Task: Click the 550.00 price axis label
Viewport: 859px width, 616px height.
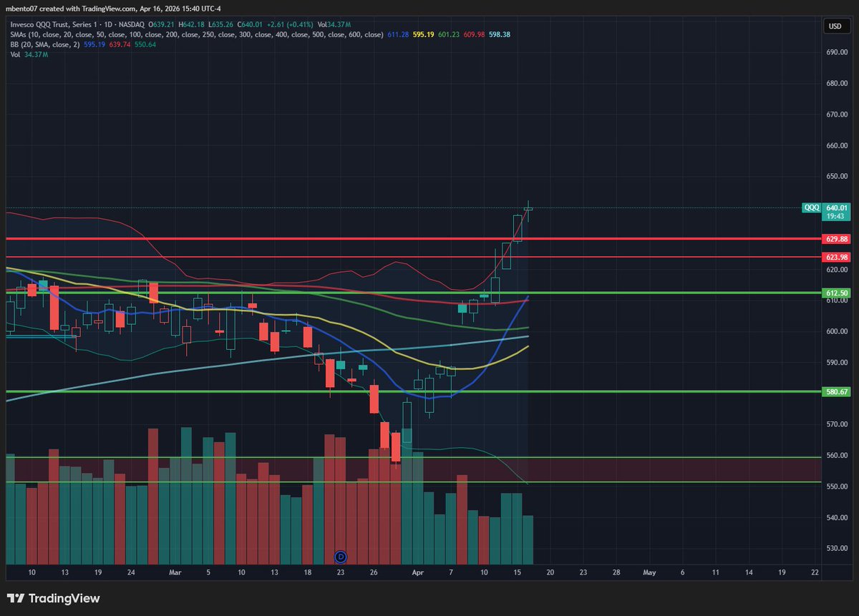Action: pyautogui.click(x=836, y=487)
